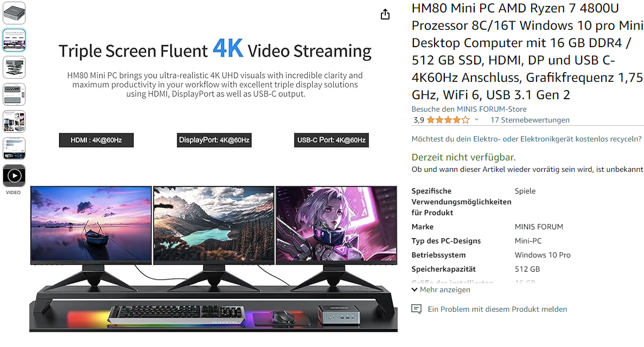Select the sixth specification thumbnail

click(14, 148)
